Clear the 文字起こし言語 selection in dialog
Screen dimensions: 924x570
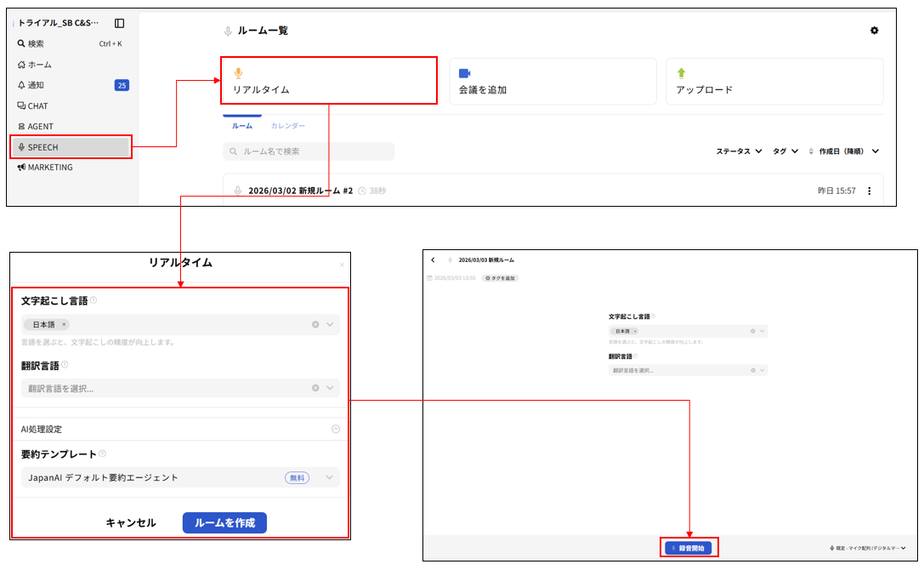(x=315, y=325)
